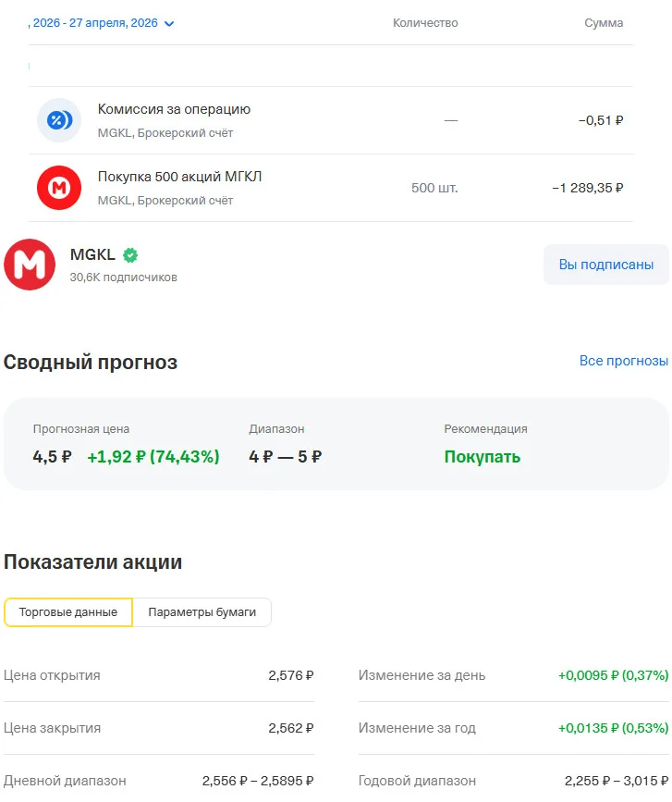Click the day range '2,556 ₽ – 2,5895 ₽'
Screen dimensions: 672x802
[258, 781]
